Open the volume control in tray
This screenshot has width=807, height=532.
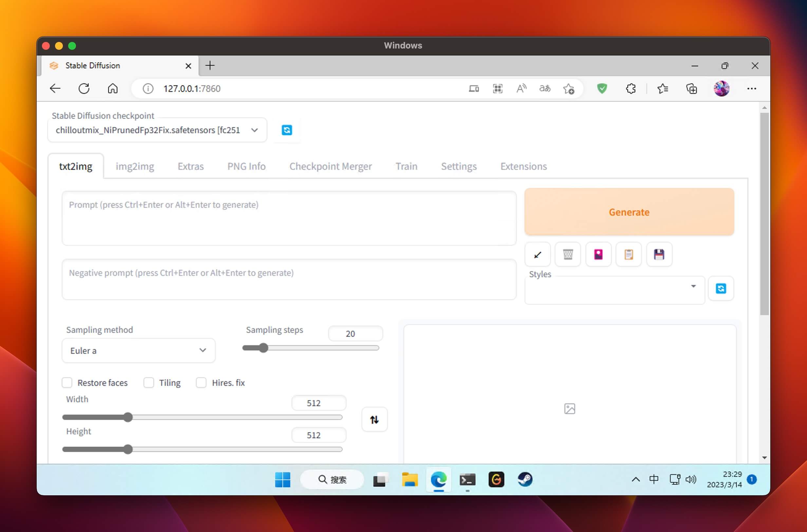[x=691, y=479]
